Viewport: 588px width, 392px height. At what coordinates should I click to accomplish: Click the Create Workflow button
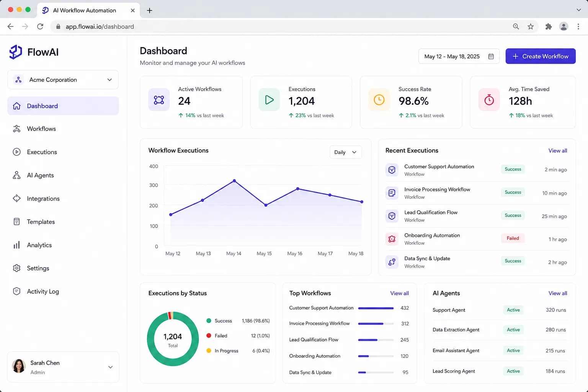[541, 56]
